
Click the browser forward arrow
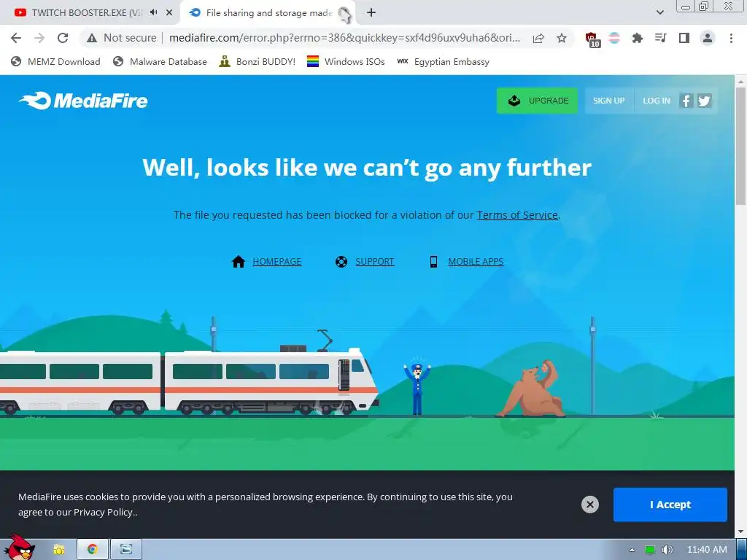click(39, 38)
